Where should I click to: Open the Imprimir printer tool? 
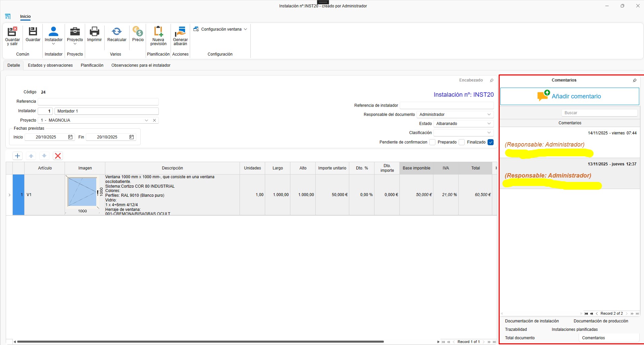pos(94,32)
